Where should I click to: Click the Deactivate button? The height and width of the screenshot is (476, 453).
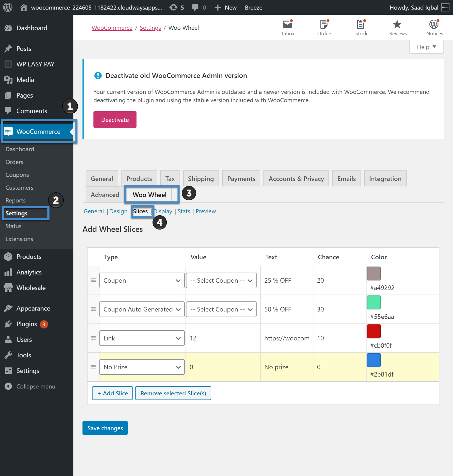pyautogui.click(x=115, y=119)
